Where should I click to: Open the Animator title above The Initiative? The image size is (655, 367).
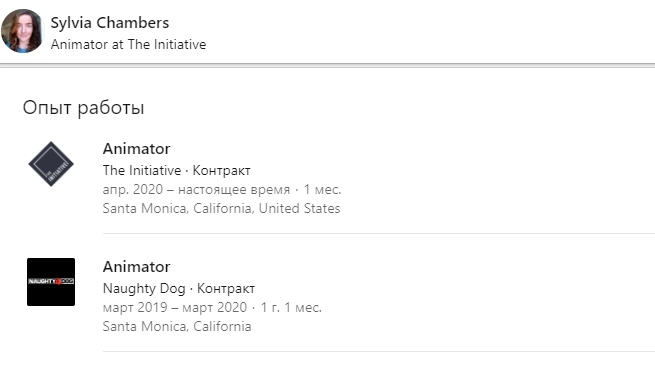click(x=137, y=149)
